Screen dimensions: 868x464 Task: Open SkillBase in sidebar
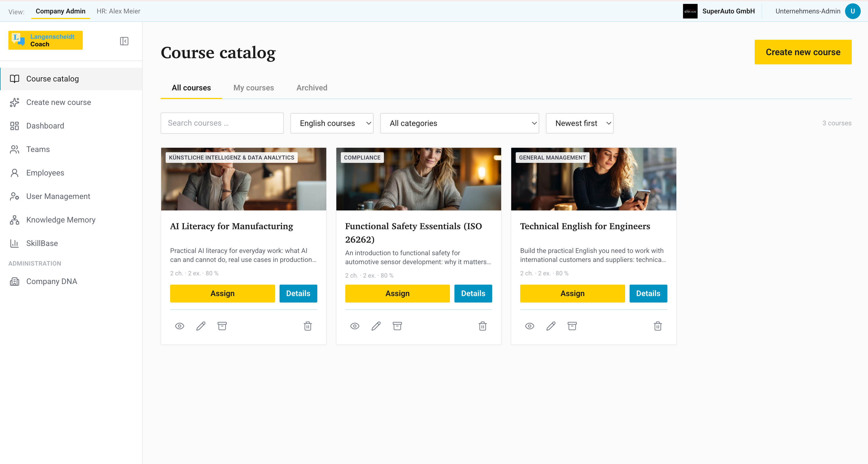pos(71,243)
